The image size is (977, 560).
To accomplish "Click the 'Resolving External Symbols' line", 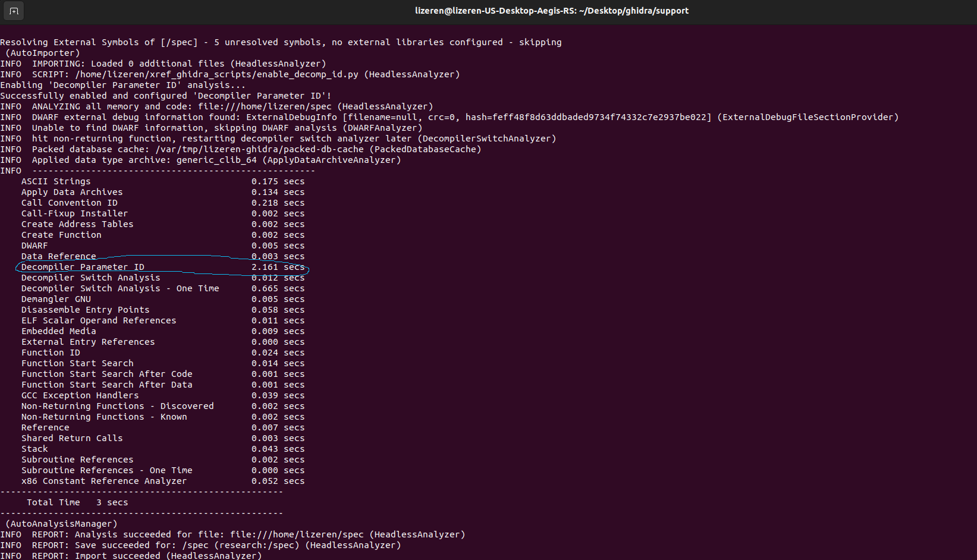I will [x=281, y=42].
